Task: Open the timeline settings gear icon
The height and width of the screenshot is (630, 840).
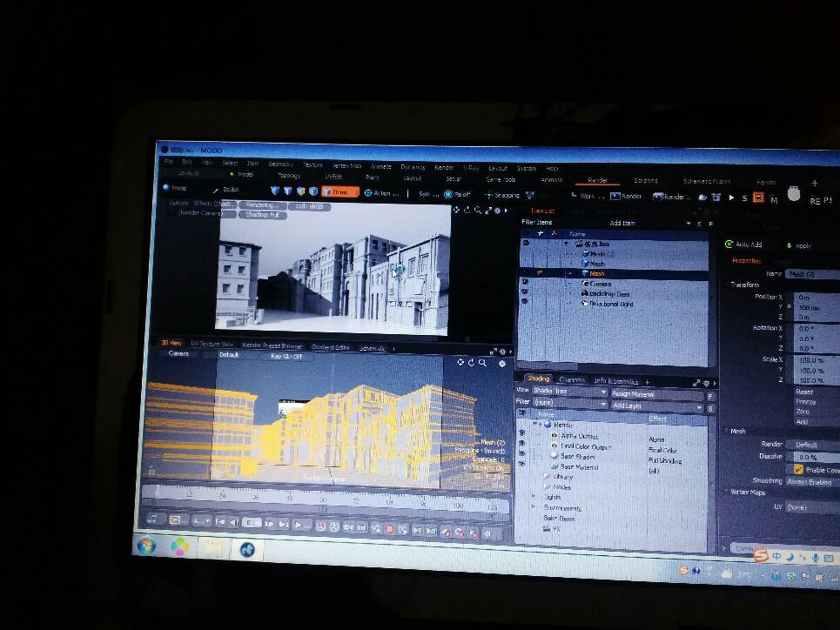Action: [x=487, y=533]
